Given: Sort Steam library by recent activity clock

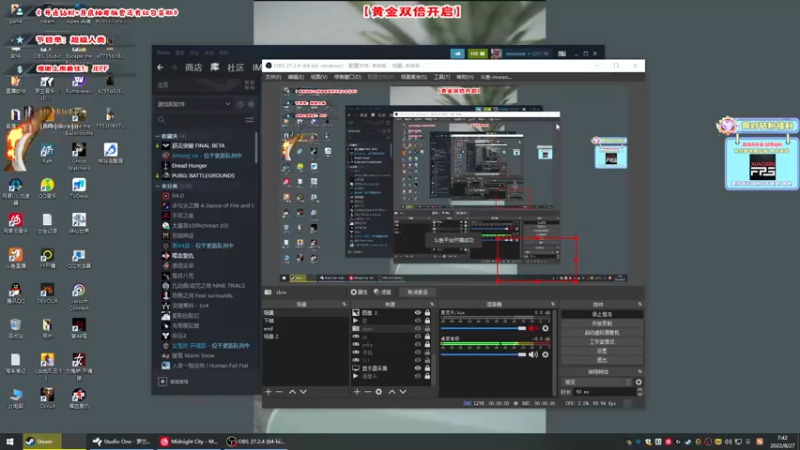Looking at the screenshot, I should click(240, 104).
